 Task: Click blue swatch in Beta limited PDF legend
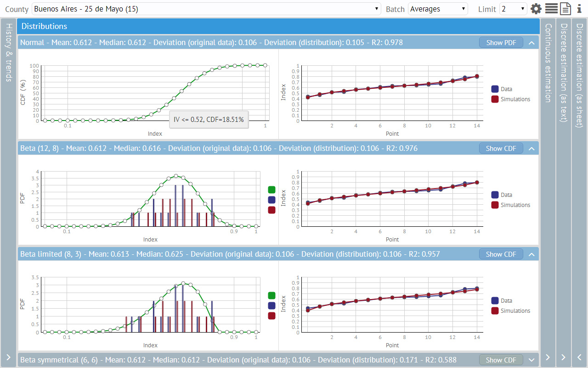[x=271, y=305]
